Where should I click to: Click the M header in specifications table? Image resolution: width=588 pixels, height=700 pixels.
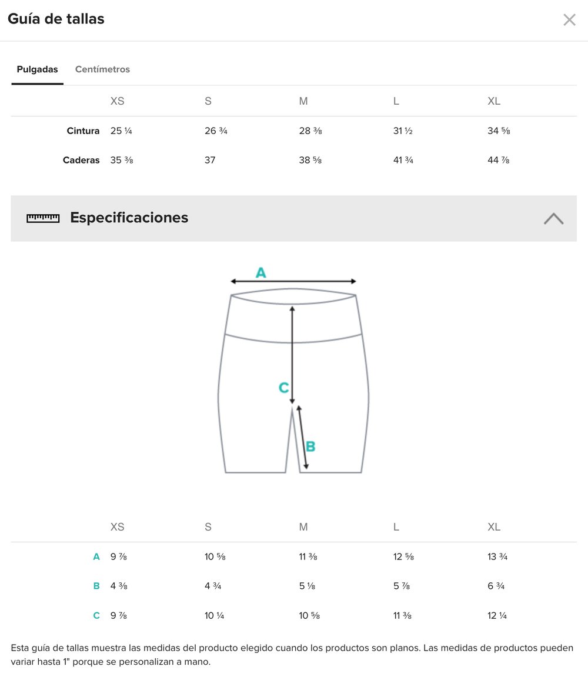coord(303,527)
